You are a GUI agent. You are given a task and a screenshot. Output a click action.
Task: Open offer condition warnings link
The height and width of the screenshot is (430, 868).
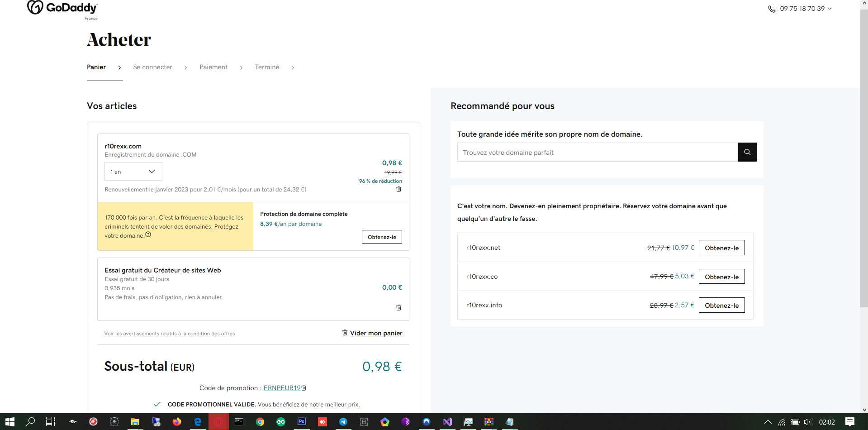[170, 334]
